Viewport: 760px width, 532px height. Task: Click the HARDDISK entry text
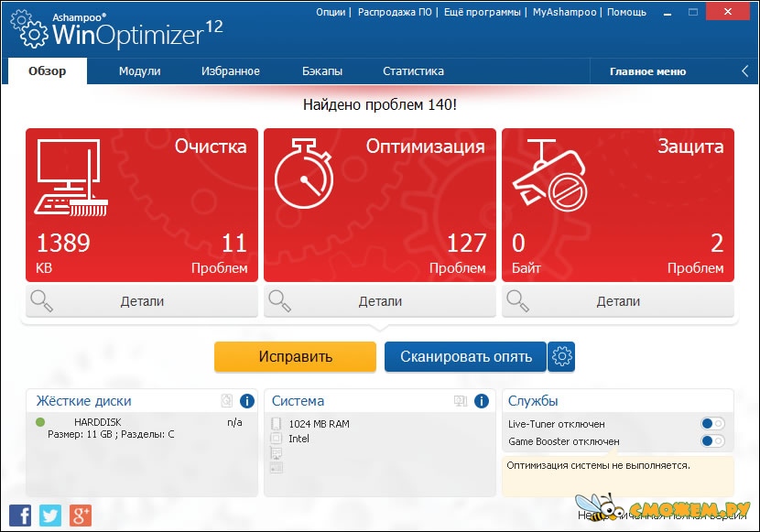point(97,422)
